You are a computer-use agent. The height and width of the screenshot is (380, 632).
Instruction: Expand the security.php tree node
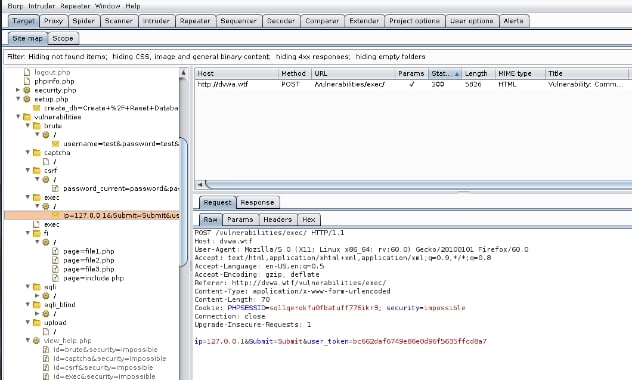pos(18,90)
